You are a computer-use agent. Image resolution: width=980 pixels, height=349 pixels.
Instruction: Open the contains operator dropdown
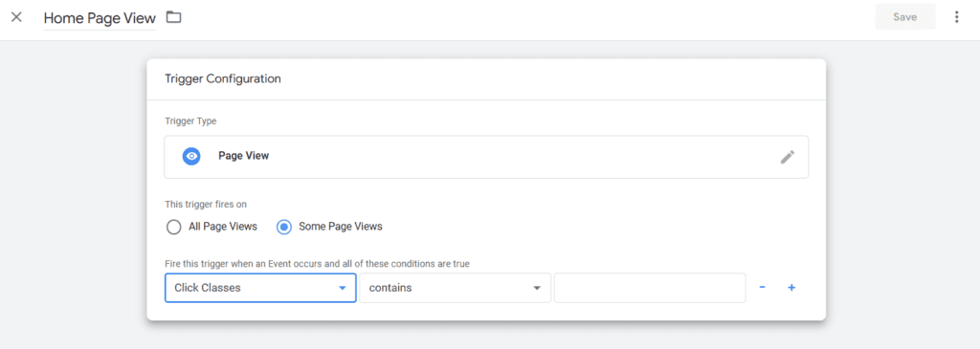455,288
